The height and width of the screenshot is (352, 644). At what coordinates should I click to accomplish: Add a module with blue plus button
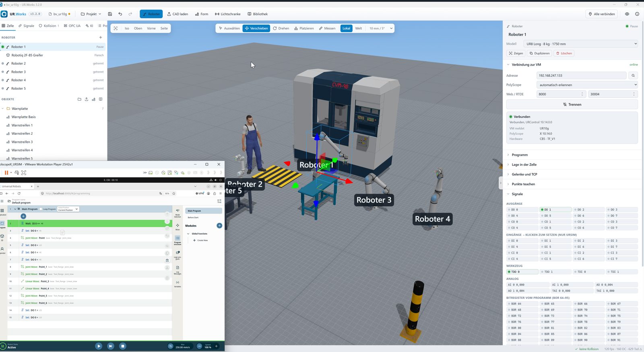point(219,226)
